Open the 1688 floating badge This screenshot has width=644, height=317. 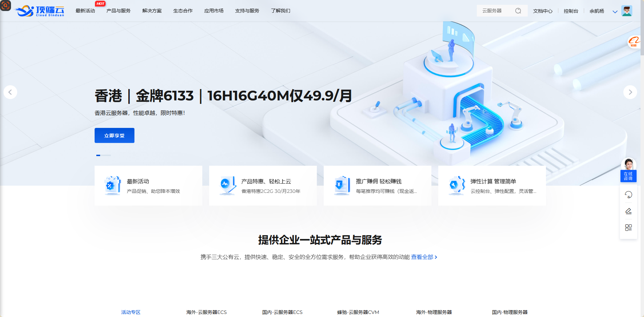[x=633, y=42]
